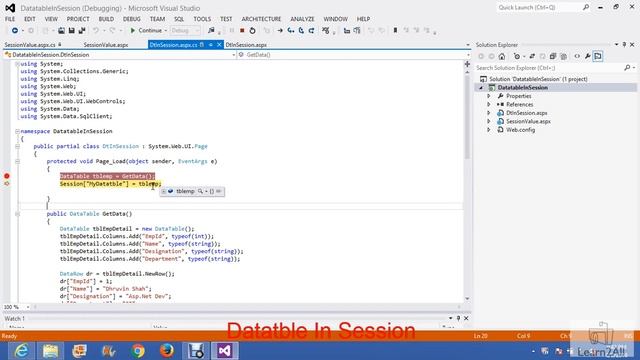The image size is (640, 360).
Task: Click Visual Studio icon in taskbar
Action: tap(224, 351)
